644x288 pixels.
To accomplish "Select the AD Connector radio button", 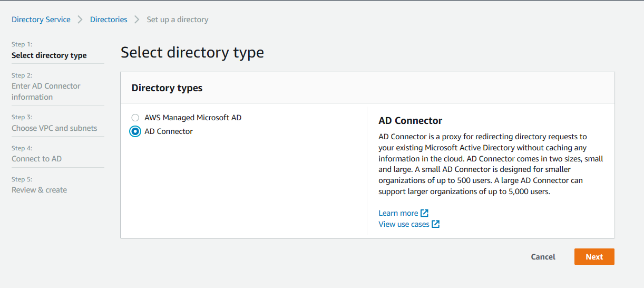I will pyautogui.click(x=135, y=131).
